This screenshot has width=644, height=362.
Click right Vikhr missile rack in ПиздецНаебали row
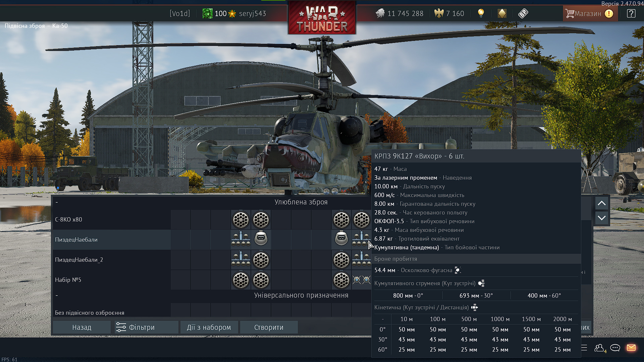point(362,240)
